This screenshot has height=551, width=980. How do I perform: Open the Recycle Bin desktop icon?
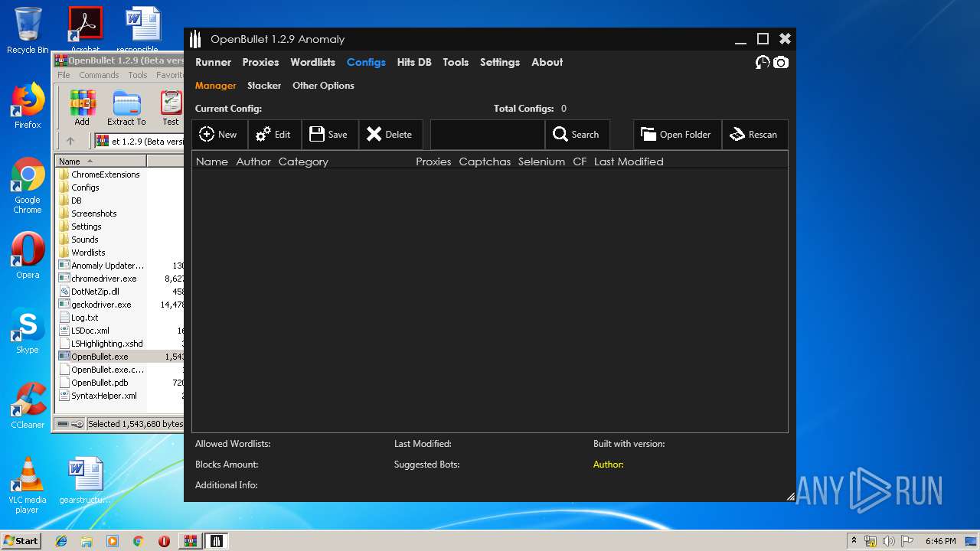(28, 31)
